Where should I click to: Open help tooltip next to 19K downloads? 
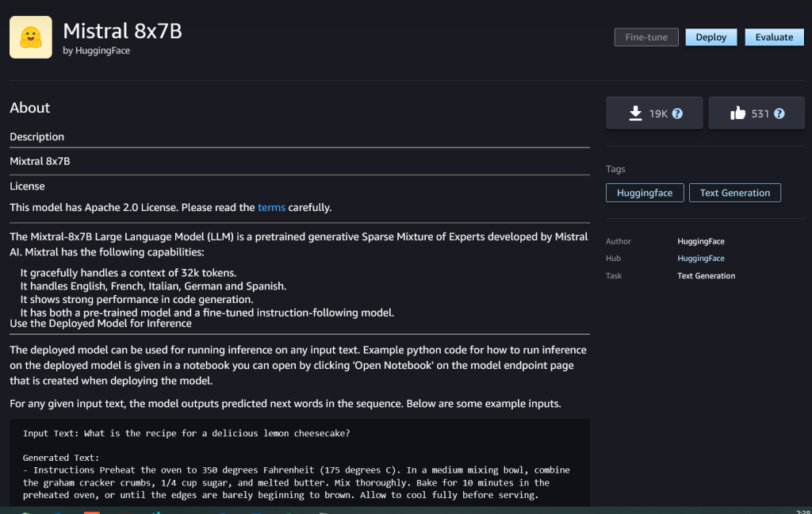(x=677, y=114)
